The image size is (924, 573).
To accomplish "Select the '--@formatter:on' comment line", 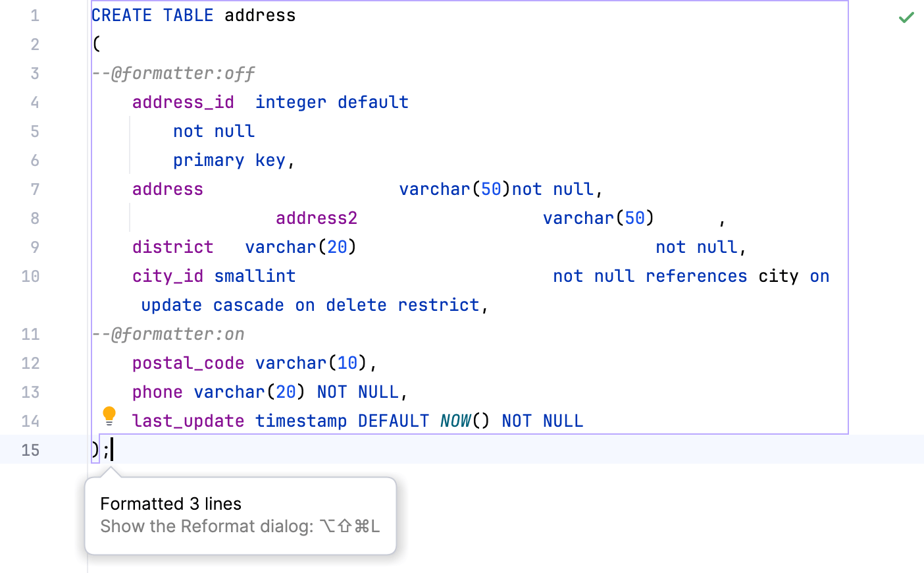I will click(x=168, y=334).
